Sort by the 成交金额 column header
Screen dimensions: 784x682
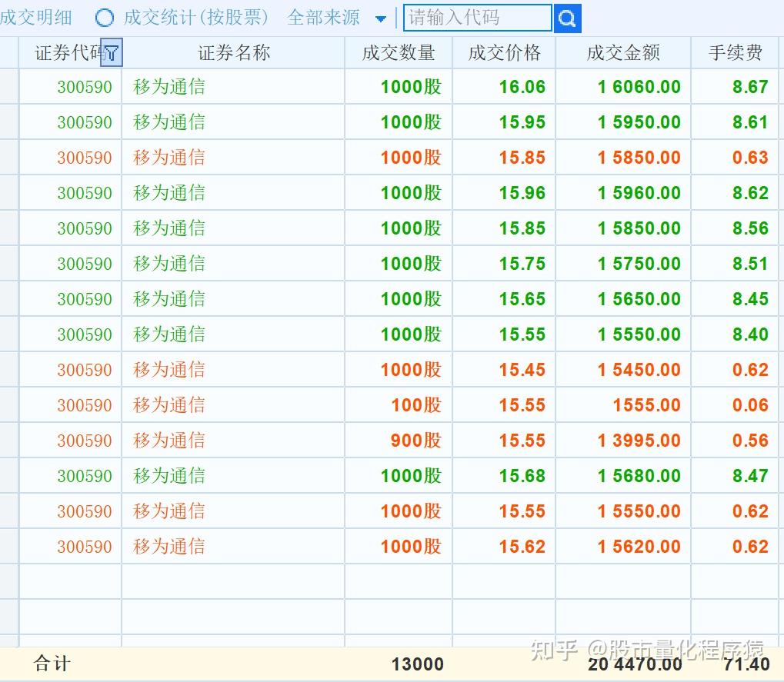pos(623,52)
